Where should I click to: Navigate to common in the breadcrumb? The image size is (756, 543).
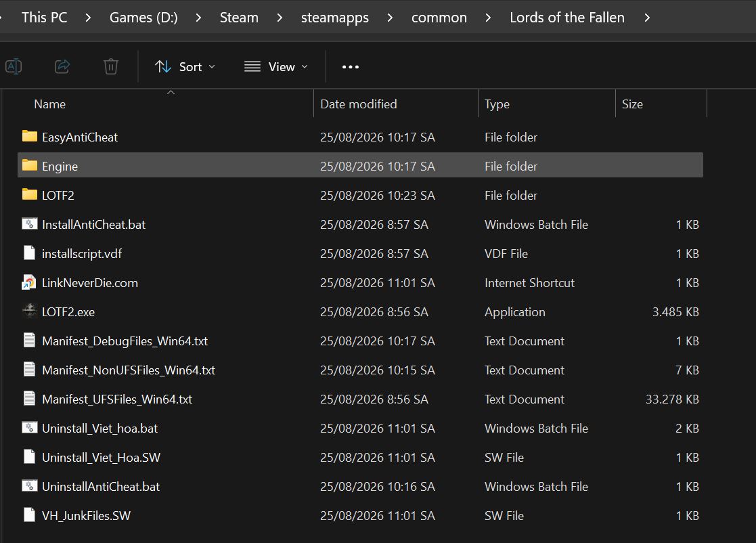pos(439,18)
